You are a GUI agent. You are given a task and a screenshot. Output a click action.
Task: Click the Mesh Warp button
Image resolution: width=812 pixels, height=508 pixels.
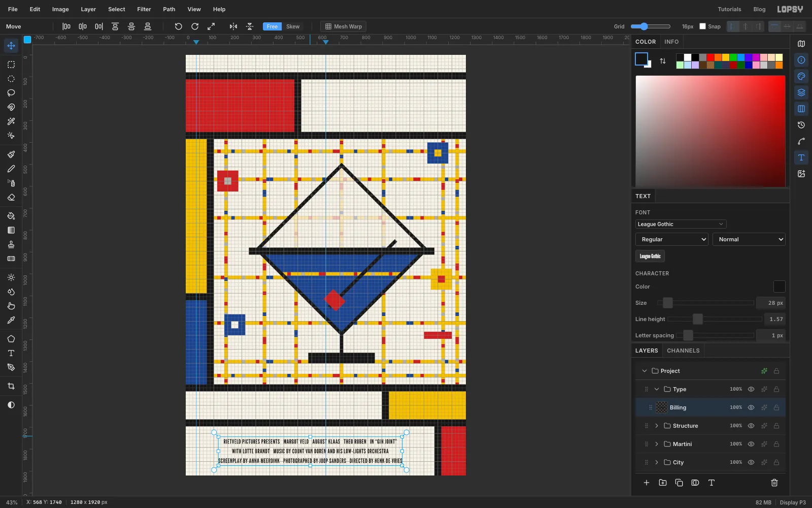344,26
